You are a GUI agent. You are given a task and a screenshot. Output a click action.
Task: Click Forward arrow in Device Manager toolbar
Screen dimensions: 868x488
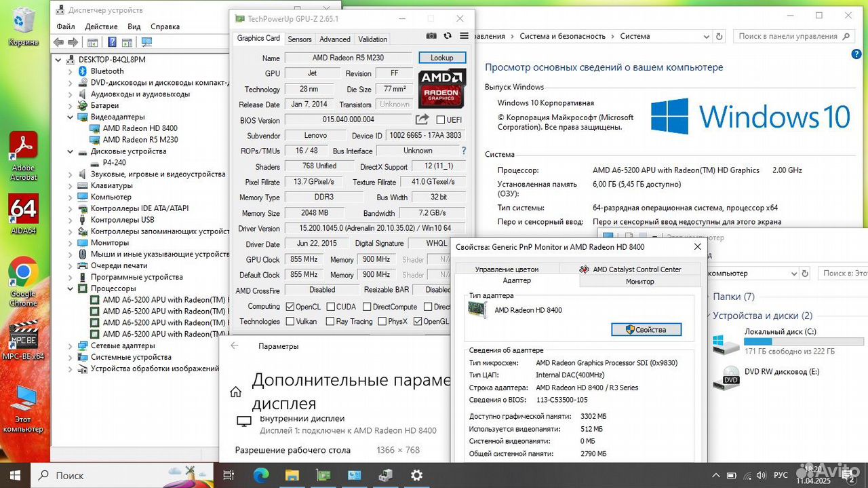click(x=73, y=42)
